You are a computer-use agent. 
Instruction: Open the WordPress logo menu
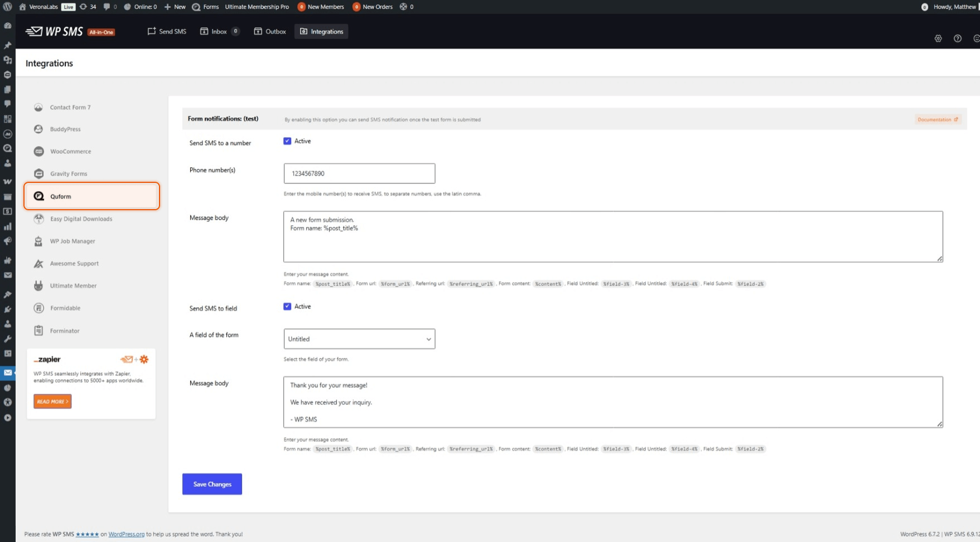coord(7,7)
